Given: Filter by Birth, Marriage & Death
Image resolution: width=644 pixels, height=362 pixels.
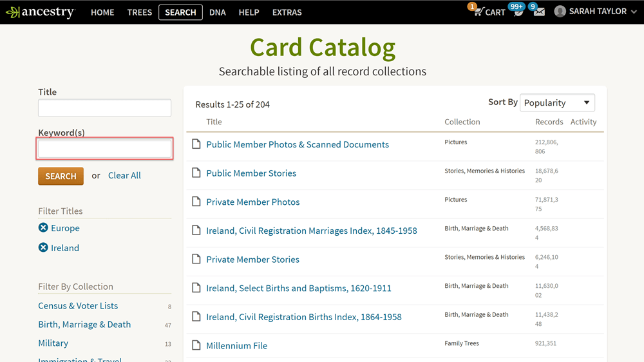Looking at the screenshot, I should coord(84,325).
